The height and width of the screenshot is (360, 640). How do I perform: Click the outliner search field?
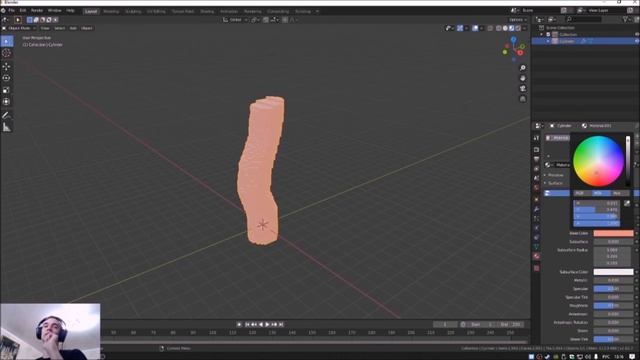(x=584, y=19)
